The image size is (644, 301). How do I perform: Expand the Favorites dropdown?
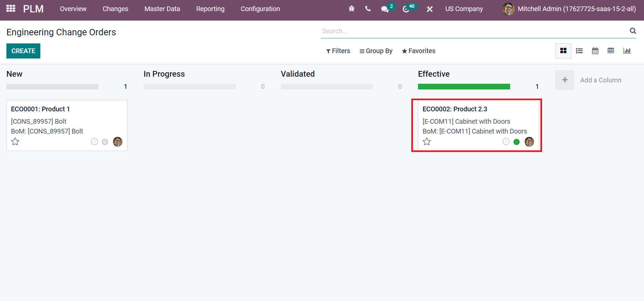point(419,51)
